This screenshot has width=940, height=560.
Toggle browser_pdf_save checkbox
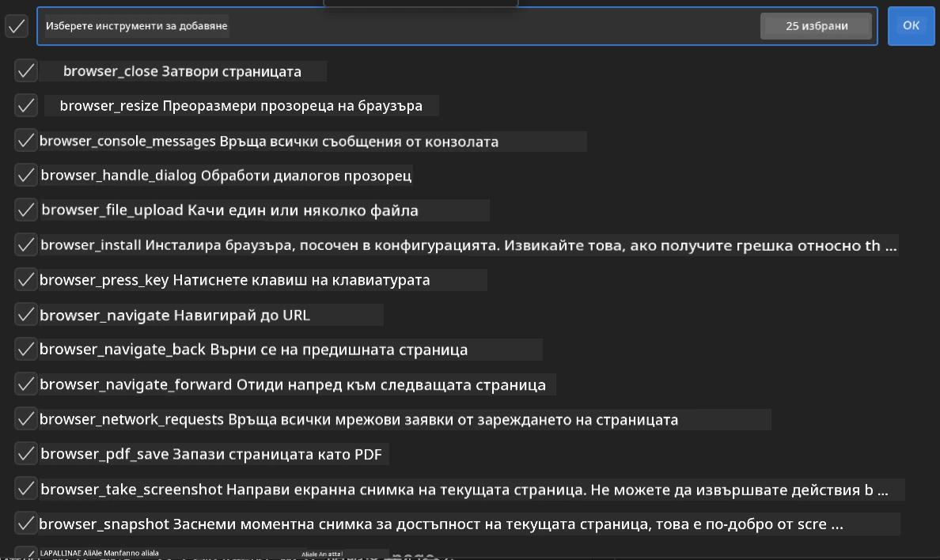[26, 453]
